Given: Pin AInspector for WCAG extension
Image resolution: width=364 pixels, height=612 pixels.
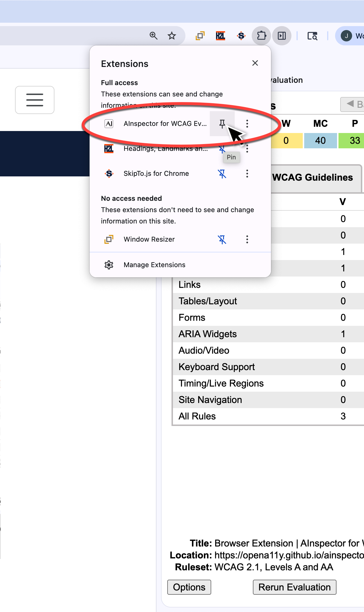Looking at the screenshot, I should (222, 124).
